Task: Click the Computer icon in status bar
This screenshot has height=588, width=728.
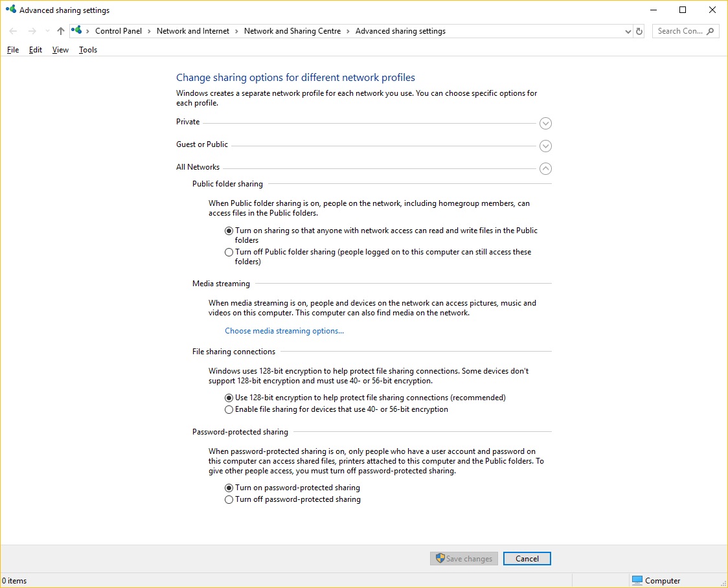Action: coord(637,580)
